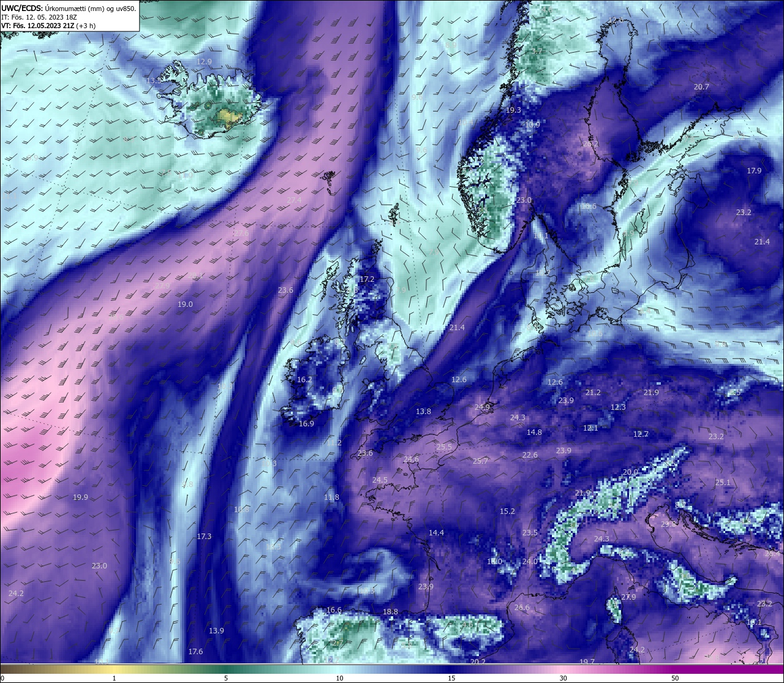Click the map value '25.7'
Image resolution: width=784 pixels, height=683 pixels.
[480, 461]
